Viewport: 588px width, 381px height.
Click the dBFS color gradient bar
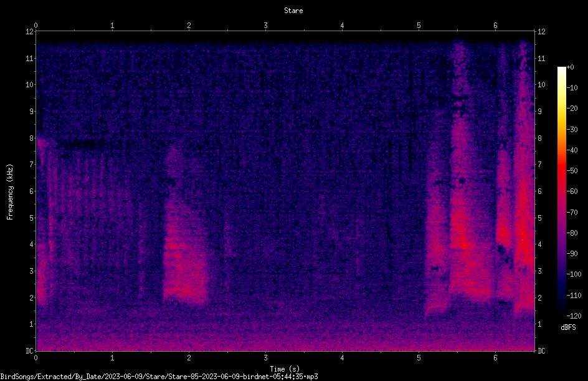click(561, 191)
